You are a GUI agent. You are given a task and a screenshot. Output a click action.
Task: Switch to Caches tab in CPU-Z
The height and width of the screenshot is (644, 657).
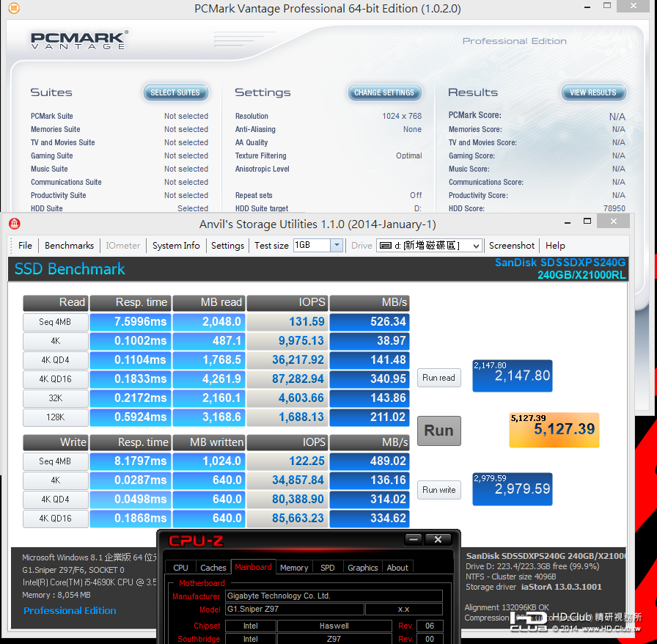click(213, 568)
